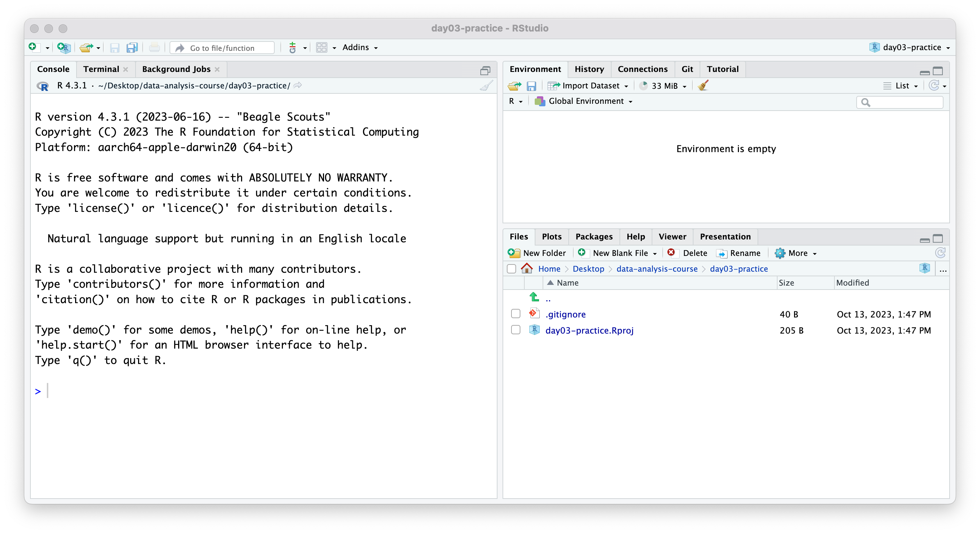Toggle the select-all files checkbox
Viewport: 980px width, 534px height.
(x=511, y=269)
